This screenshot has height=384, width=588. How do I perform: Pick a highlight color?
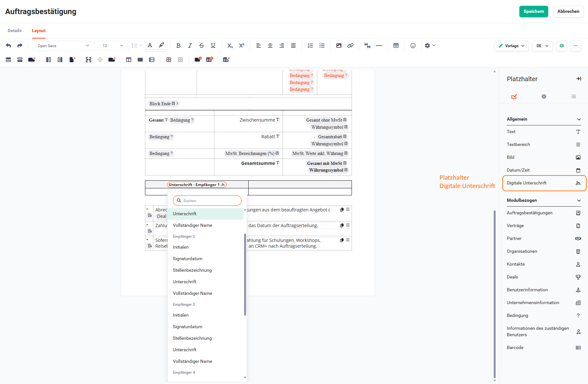pos(161,46)
